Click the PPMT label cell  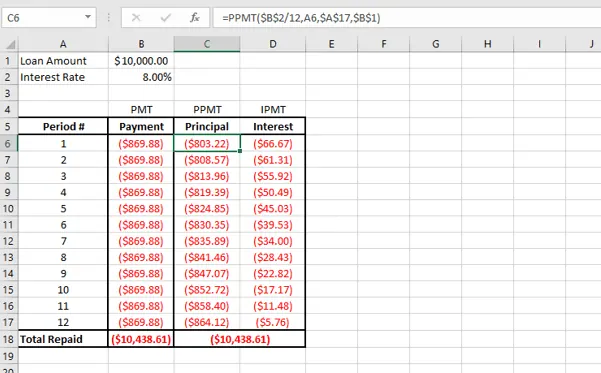(x=207, y=110)
